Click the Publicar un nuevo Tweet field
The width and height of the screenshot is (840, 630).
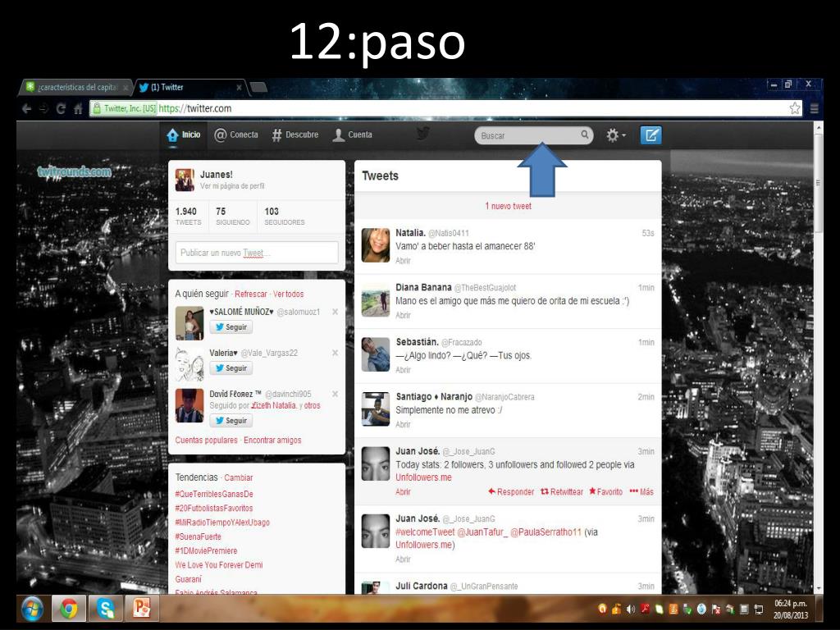click(257, 253)
